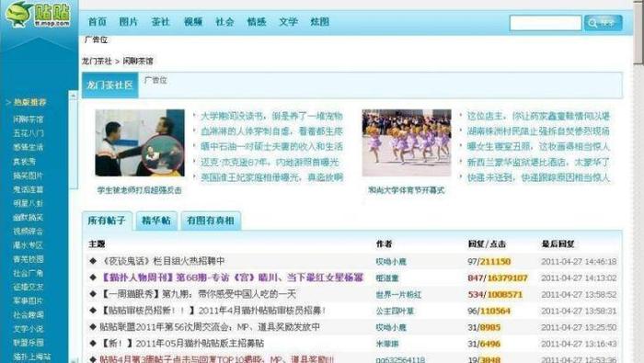
Task: Click diamond bullet beside 《夜谈鬼话》 post
Action: pyautogui.click(x=93, y=261)
